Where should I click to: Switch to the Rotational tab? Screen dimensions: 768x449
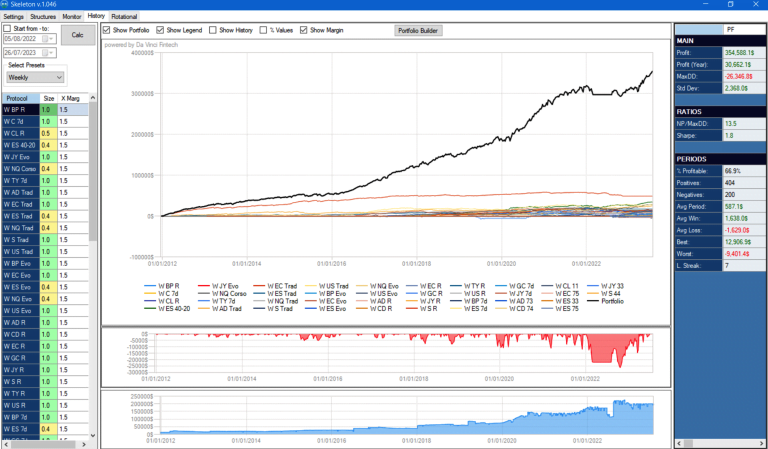(124, 17)
